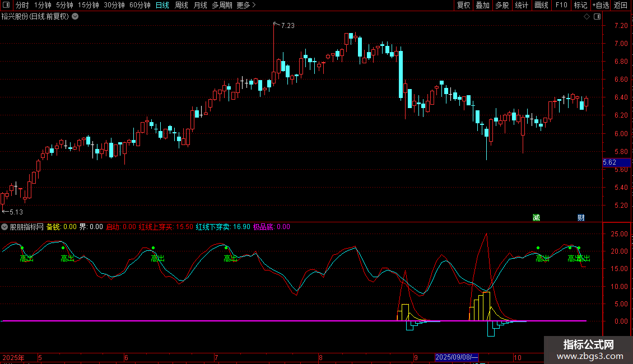Expand the indicator settings circle icon
633x364 pixels.
point(4,227)
